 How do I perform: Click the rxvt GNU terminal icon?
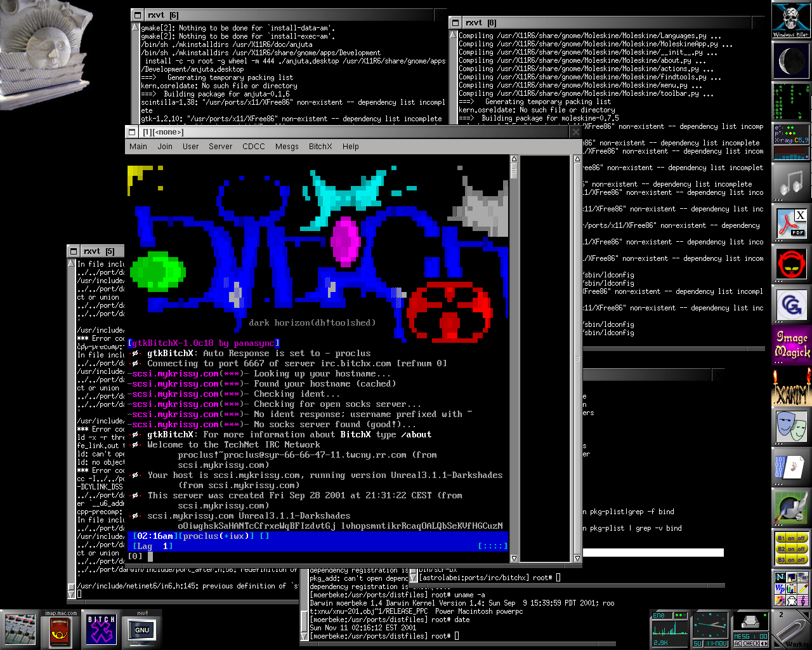point(142,630)
